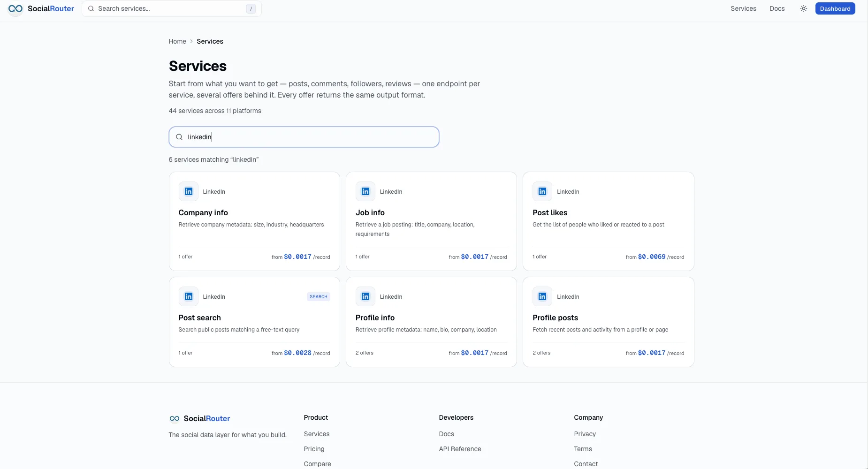Click LinkedIn icon on Post search card

pos(189,296)
